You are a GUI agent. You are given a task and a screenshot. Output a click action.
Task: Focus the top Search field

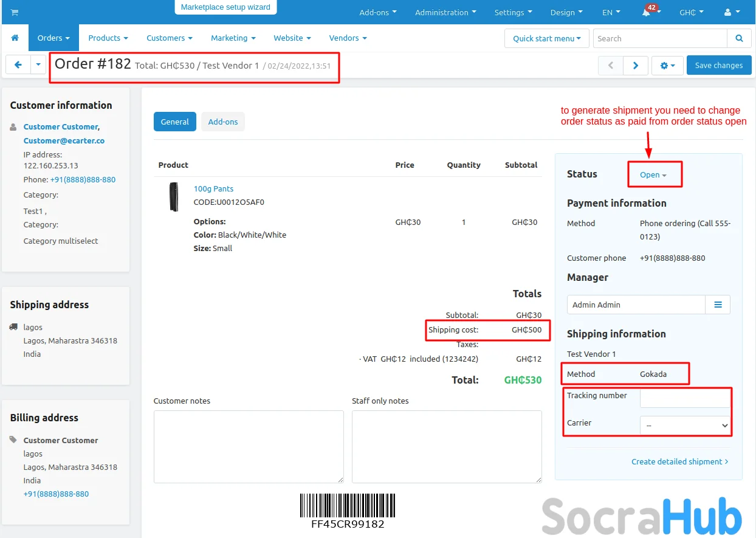pyautogui.click(x=660, y=38)
